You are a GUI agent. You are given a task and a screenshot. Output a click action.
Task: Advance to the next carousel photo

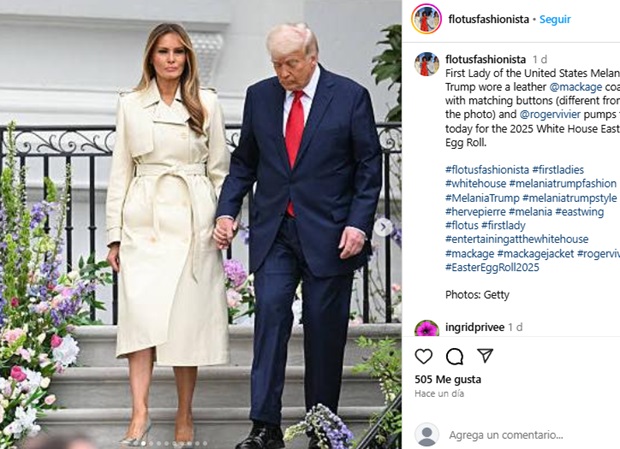(383, 227)
